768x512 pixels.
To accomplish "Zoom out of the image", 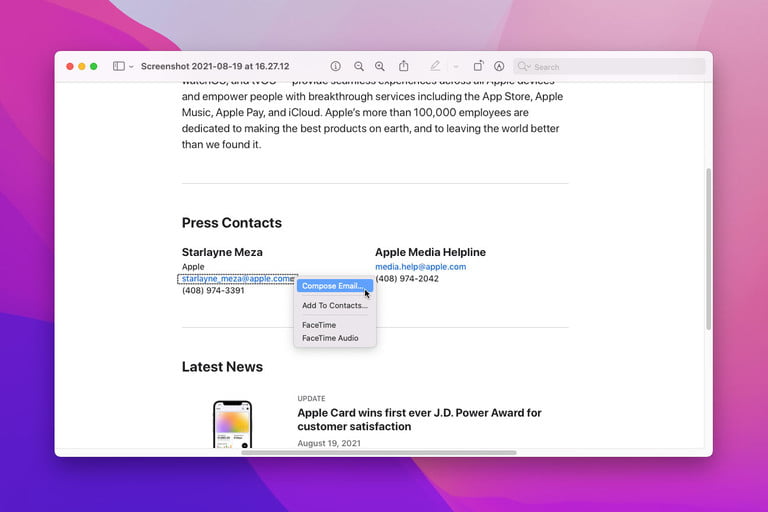I will [x=359, y=66].
